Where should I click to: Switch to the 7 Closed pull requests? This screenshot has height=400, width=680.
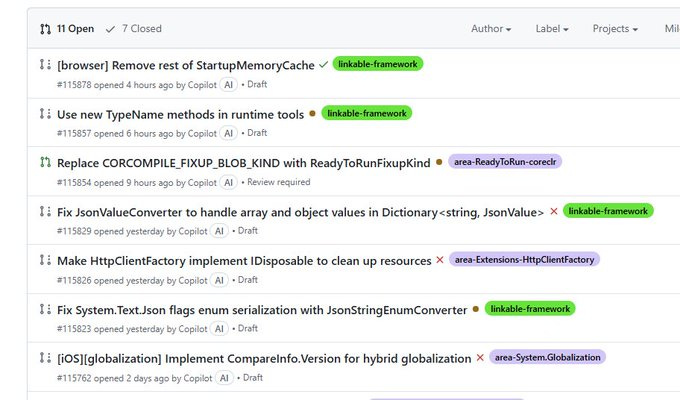[x=134, y=29]
